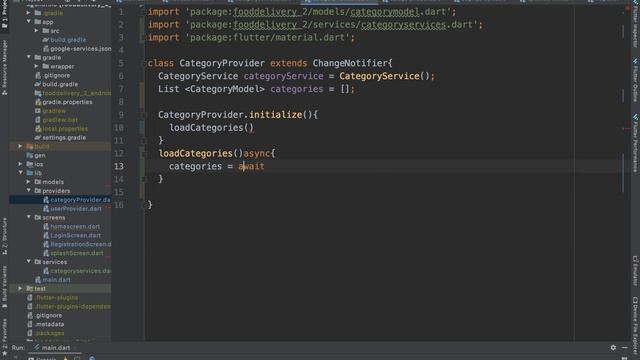Click the error indicator in editor corner

627,8
